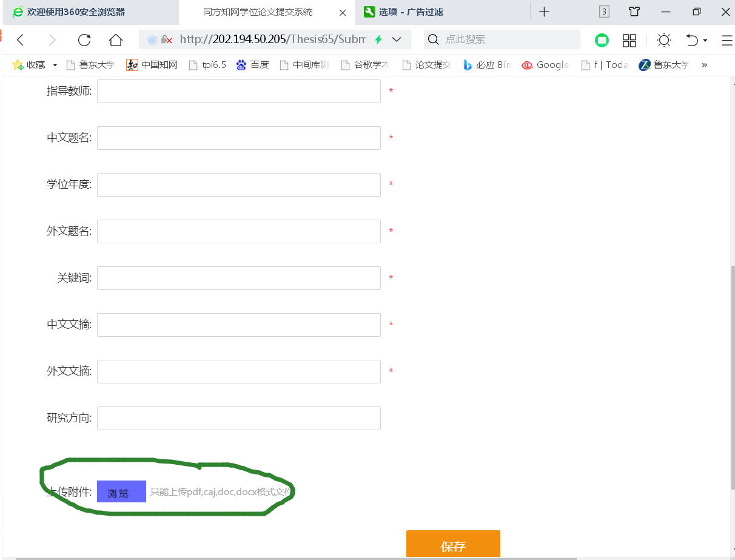This screenshot has height=560, width=735.
Task: Restore down the browser window
Action: [x=696, y=12]
